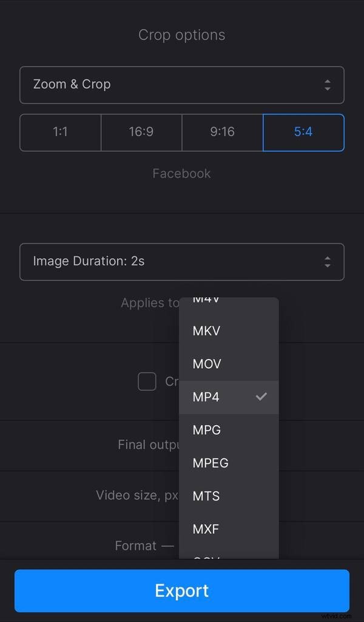Pick MPEG output format
The width and height of the screenshot is (364, 622).
pos(210,463)
